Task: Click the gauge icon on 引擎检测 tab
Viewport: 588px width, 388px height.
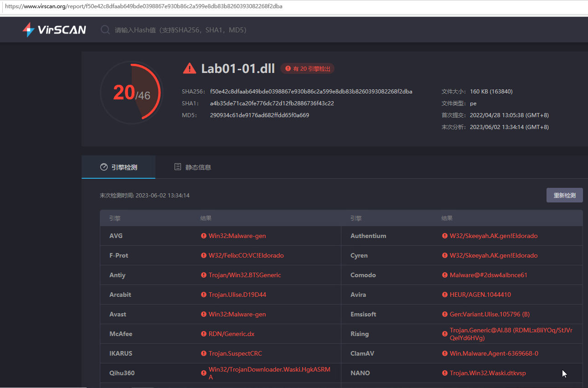Action: (103, 167)
